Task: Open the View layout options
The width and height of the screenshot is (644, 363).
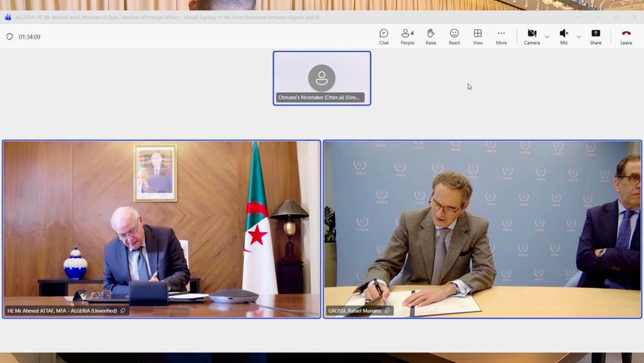Action: 478,36
